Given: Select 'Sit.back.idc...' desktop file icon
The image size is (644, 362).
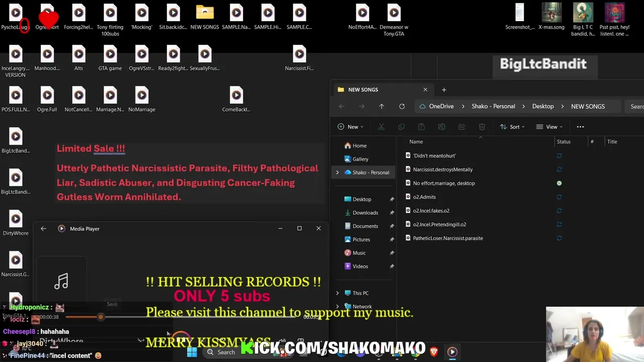Looking at the screenshot, I should tap(173, 18).
